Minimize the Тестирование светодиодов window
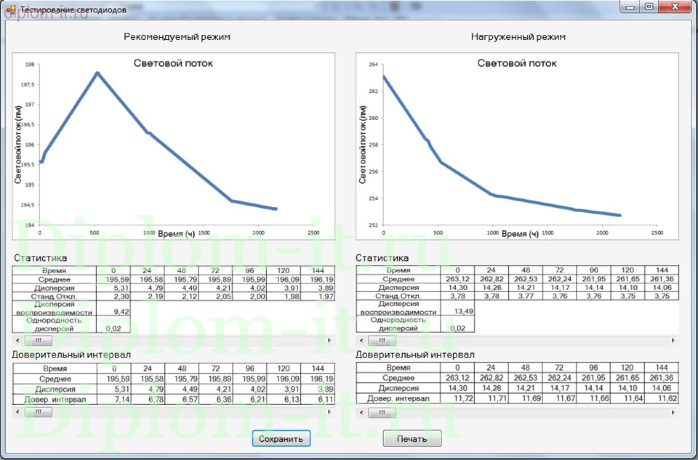This screenshot has width=698, height=460. pyautogui.click(x=629, y=6)
